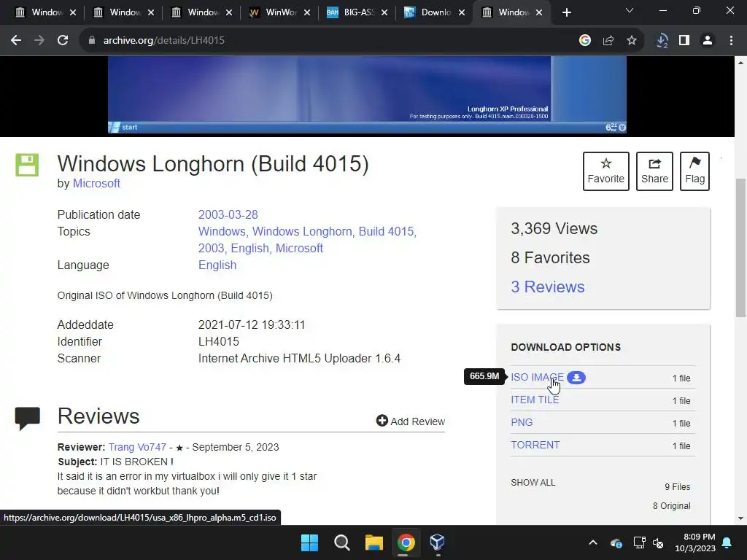This screenshot has width=747, height=560.
Task: Open the Chrome profile menu
Action: click(x=708, y=41)
